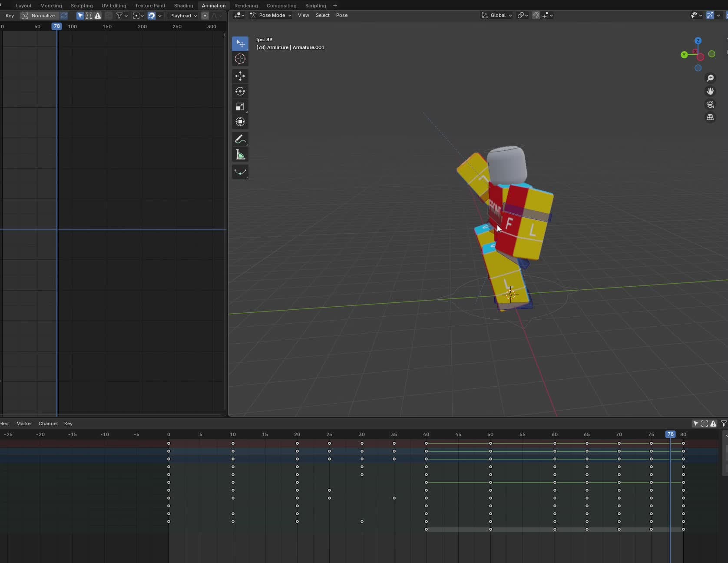Click the green Y axis on navigation gizmo
The image size is (728, 563).
tap(684, 55)
